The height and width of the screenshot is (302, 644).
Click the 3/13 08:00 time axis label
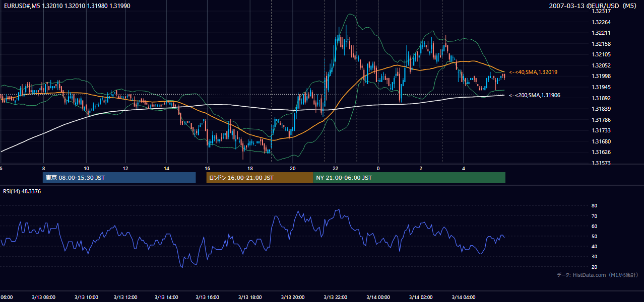(43, 297)
